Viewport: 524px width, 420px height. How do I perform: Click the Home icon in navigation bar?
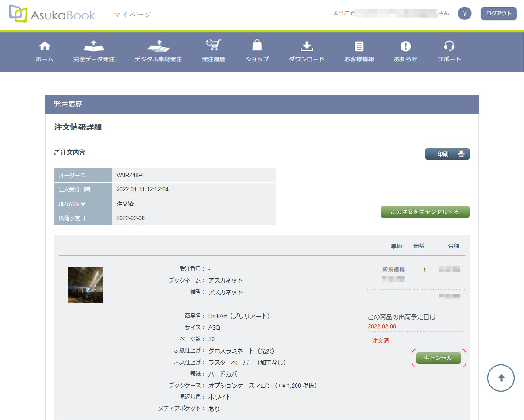click(x=44, y=46)
